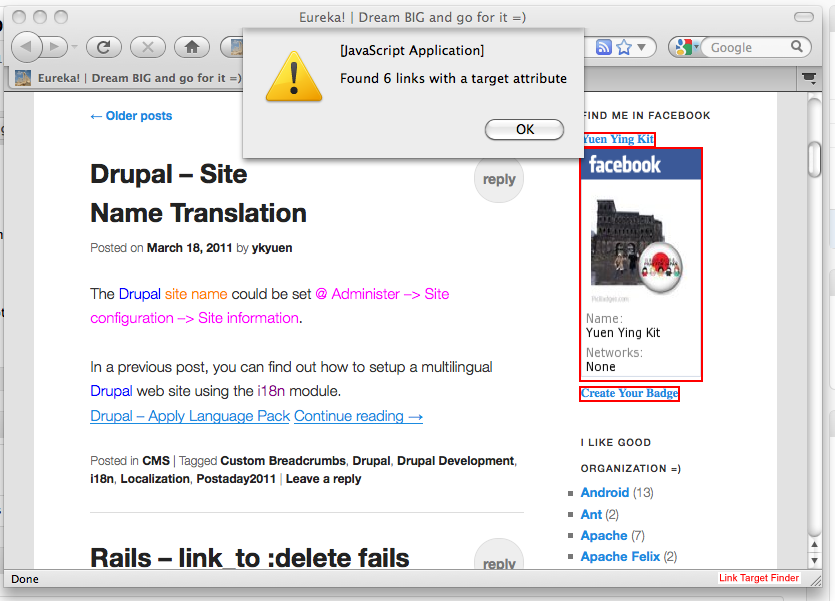Viewport: 835px width, 601px height.
Task: Click the browser Back arrow button
Action: click(x=27, y=46)
